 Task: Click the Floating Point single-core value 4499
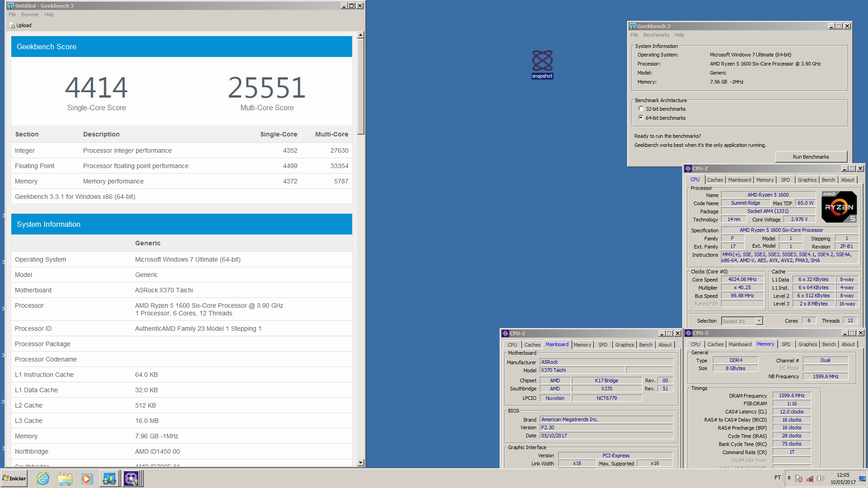290,166
